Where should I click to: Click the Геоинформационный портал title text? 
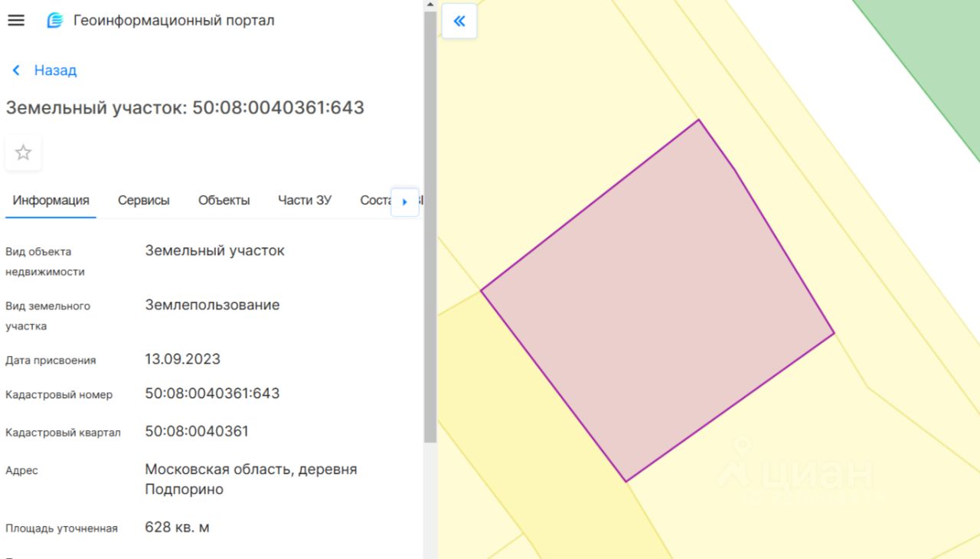point(174,21)
